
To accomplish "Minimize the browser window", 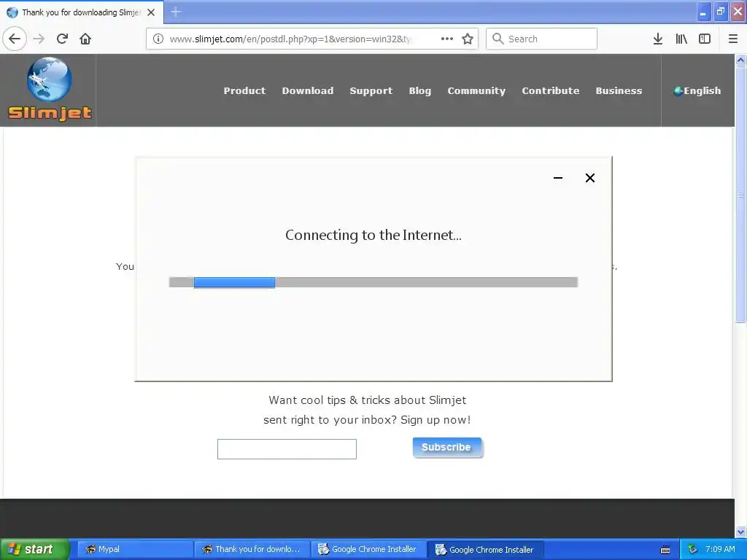I will (703, 12).
